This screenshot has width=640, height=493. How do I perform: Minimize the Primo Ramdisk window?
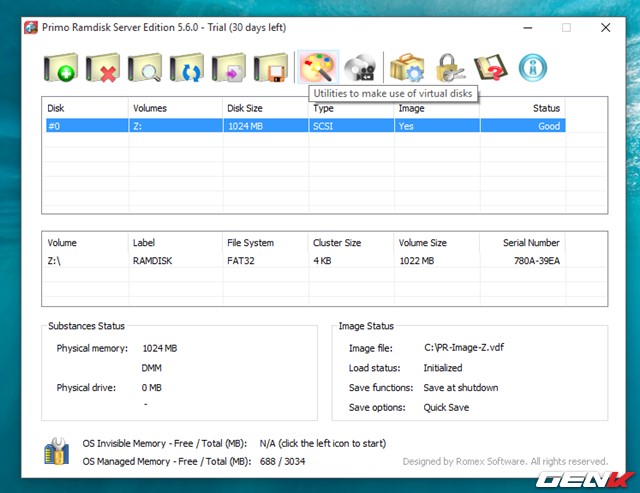528,28
